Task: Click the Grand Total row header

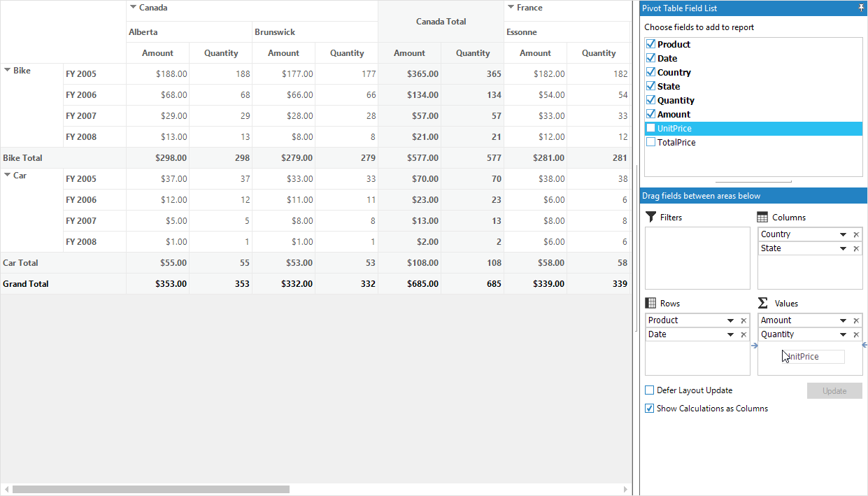Action: click(x=63, y=284)
